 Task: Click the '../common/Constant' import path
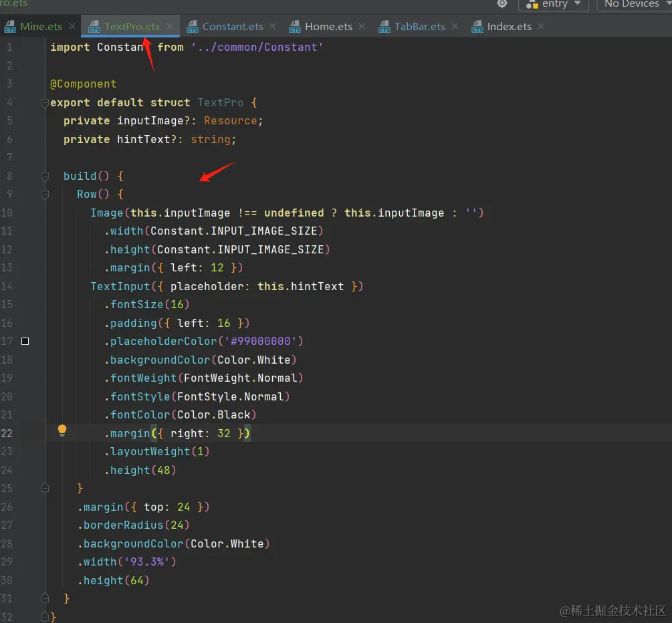pyautogui.click(x=257, y=47)
